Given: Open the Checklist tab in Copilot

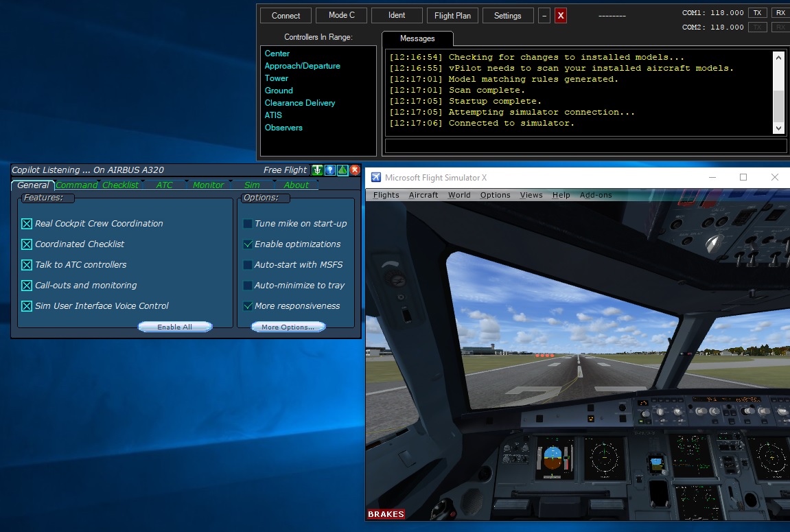Looking at the screenshot, I should 120,185.
